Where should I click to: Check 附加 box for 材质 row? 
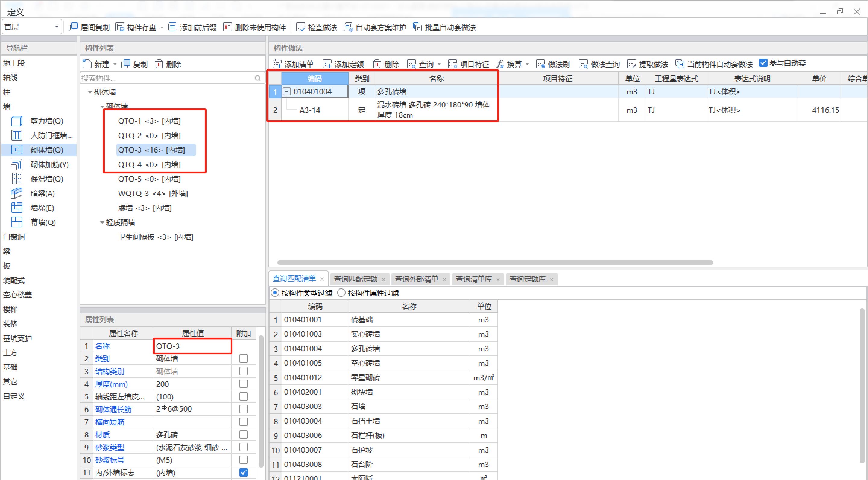pyautogui.click(x=243, y=434)
